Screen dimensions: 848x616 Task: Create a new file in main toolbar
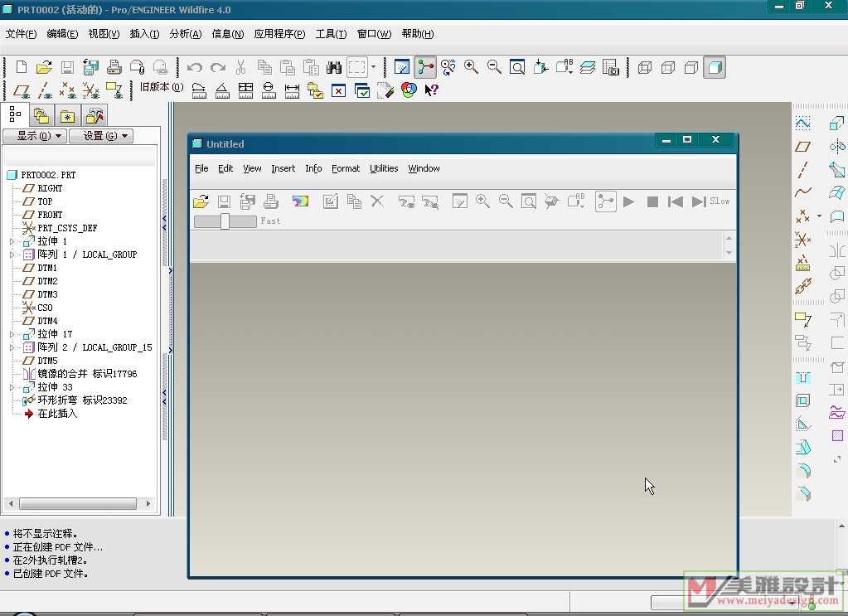(21, 67)
